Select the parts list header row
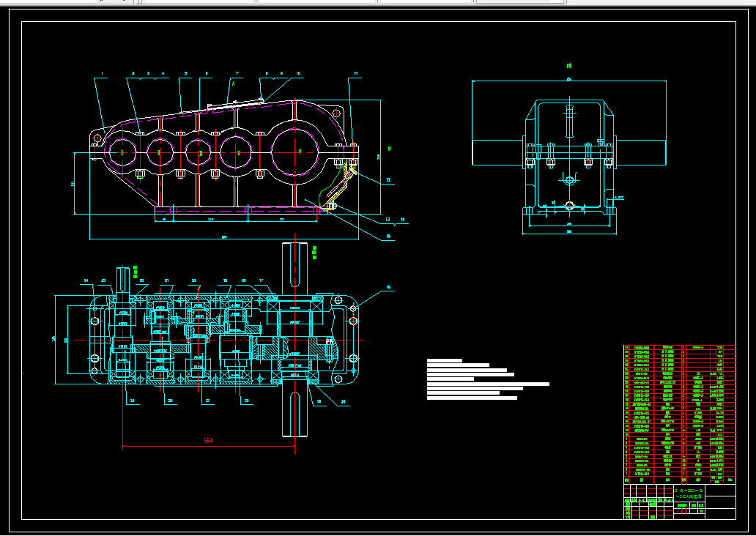The image size is (756, 536). pyautogui.click(x=680, y=480)
